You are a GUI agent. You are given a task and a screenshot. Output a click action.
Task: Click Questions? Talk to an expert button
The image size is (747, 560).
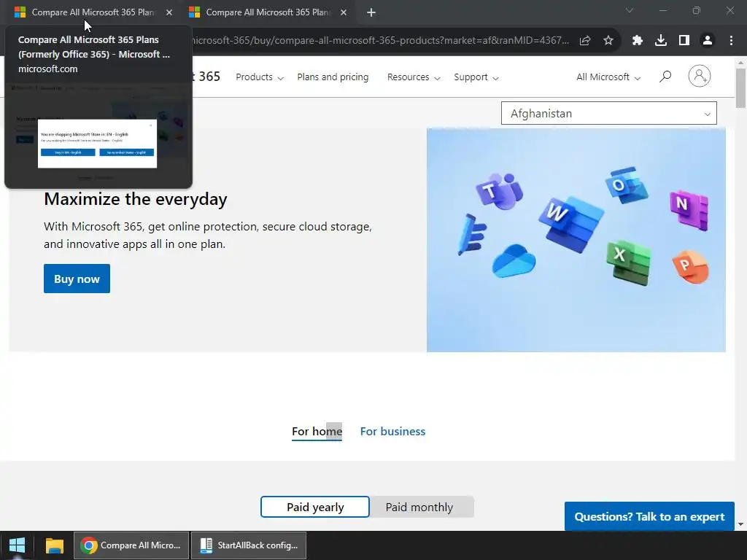tap(649, 517)
